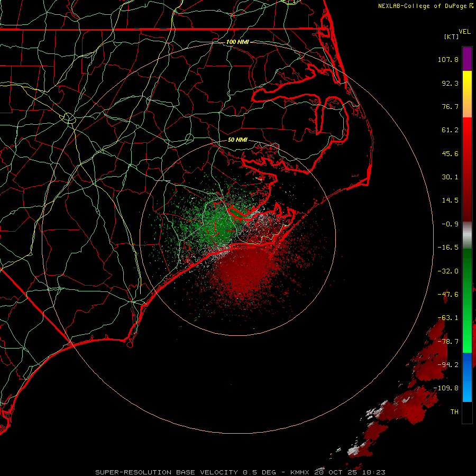
Task: Click the 92.3 legend value
Action: click(450, 83)
